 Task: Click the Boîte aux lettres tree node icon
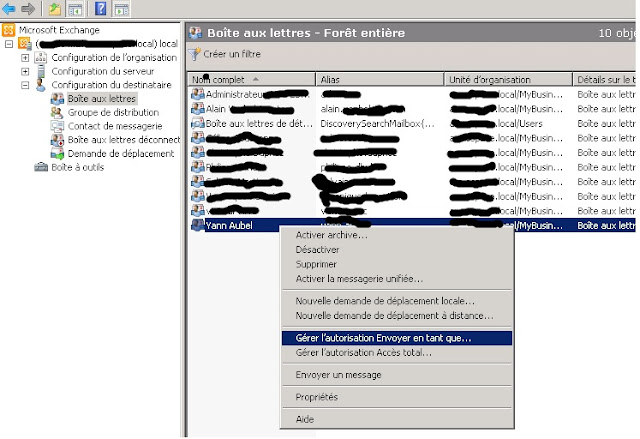click(57, 99)
